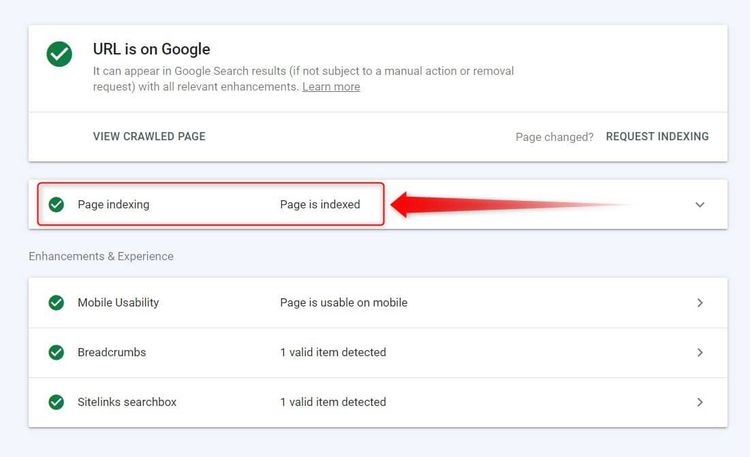
Task: Open Breadcrumbs details via right chevron
Action: click(x=699, y=352)
